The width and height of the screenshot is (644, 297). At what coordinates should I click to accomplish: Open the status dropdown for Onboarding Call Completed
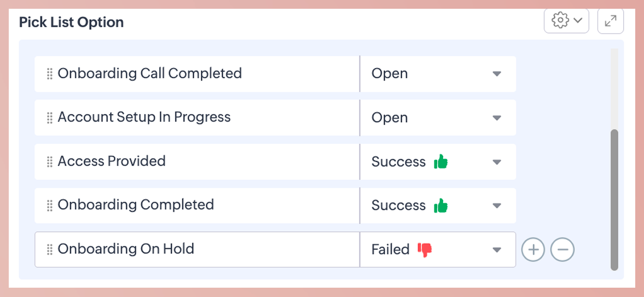point(496,74)
